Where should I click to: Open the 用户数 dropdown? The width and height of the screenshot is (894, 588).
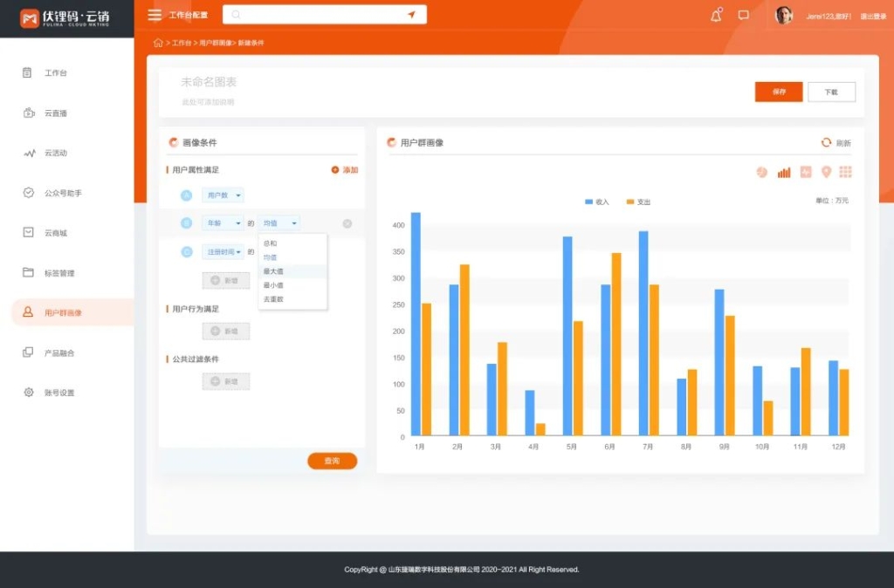coord(223,195)
